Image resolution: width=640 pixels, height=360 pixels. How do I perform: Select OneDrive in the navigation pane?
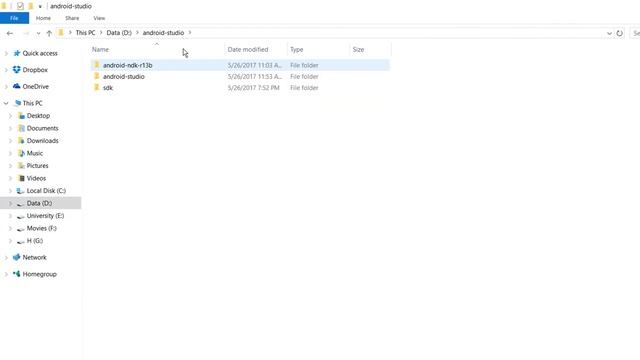tap(36, 87)
